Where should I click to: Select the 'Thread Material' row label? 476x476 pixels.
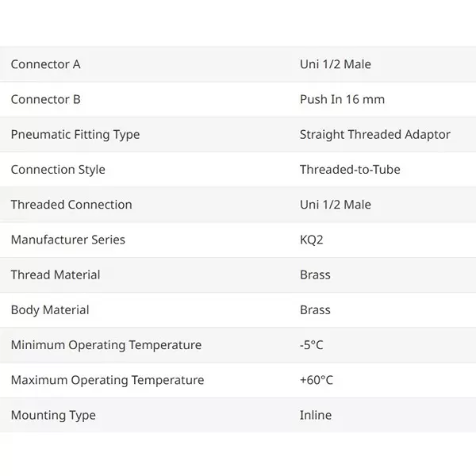tap(56, 274)
